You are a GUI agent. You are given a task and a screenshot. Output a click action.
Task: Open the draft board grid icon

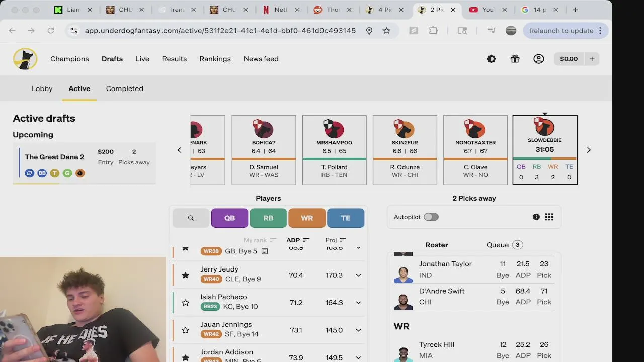(x=549, y=217)
